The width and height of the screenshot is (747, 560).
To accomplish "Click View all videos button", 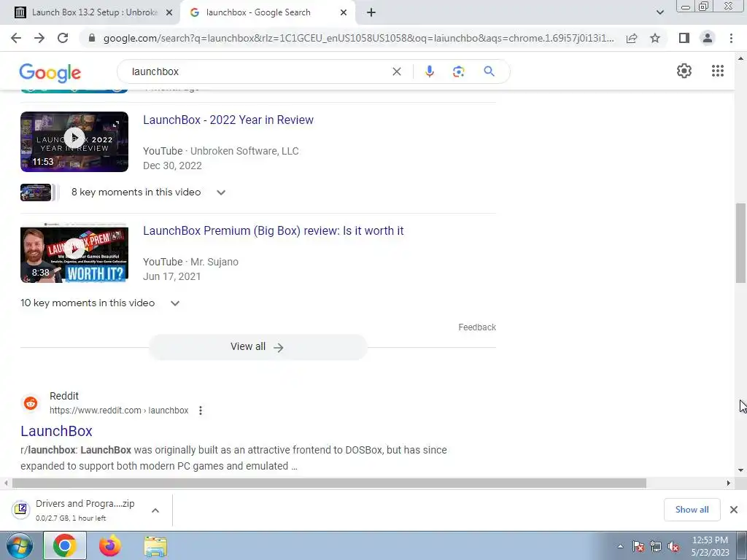I will pyautogui.click(x=258, y=347).
